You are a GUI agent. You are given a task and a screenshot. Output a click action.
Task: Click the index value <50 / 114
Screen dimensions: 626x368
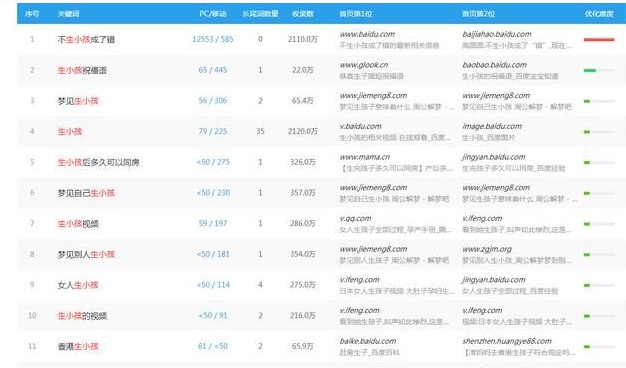[x=213, y=285]
